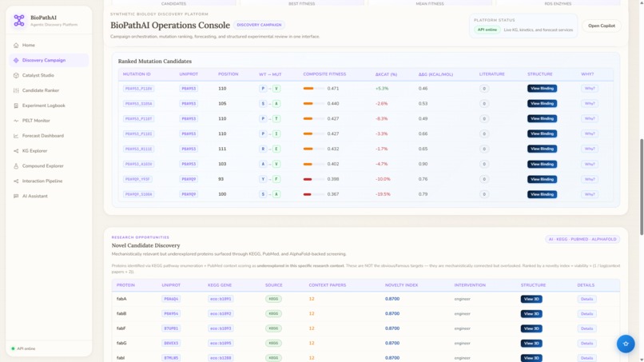The image size is (644, 362).
Task: Navigate to Experiment Logbook
Action: 49,105
